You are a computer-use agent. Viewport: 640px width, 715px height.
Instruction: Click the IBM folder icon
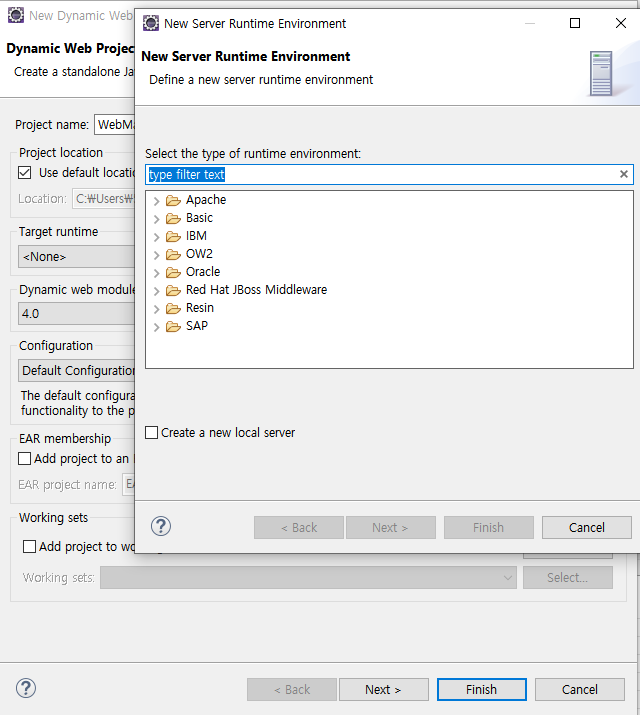[x=173, y=236]
